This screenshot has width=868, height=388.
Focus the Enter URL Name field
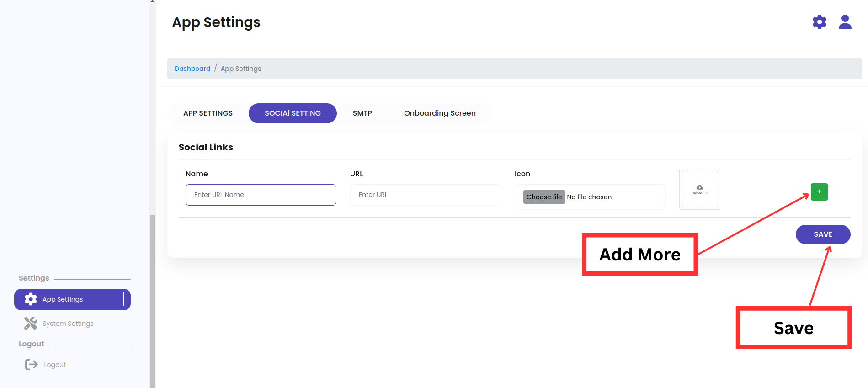pos(261,195)
